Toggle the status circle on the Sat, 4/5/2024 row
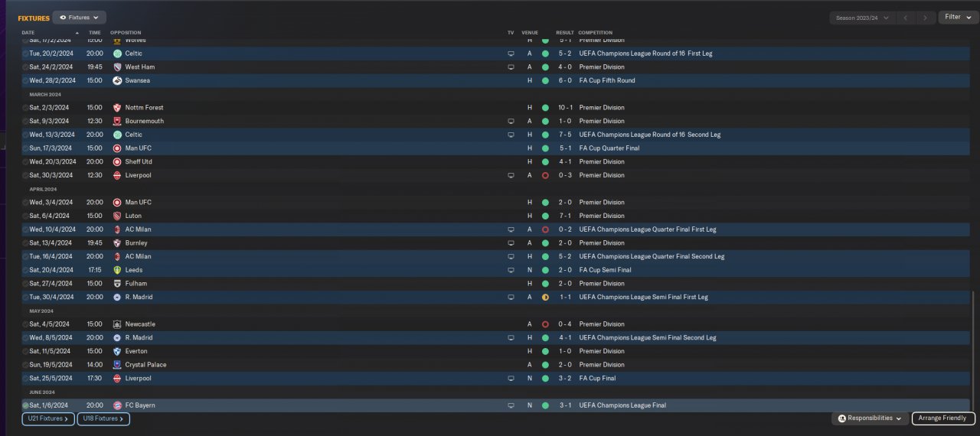Viewport: 980px width, 436px height. point(25,324)
